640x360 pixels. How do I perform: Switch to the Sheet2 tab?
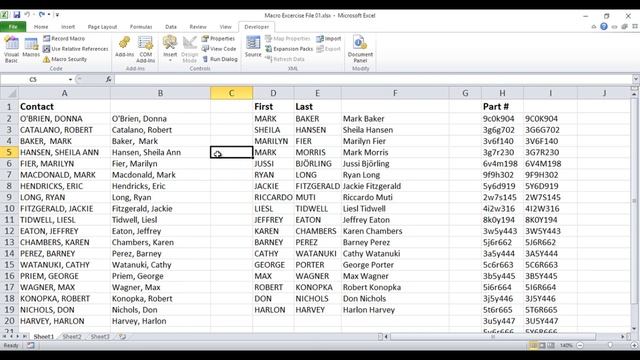click(72, 337)
